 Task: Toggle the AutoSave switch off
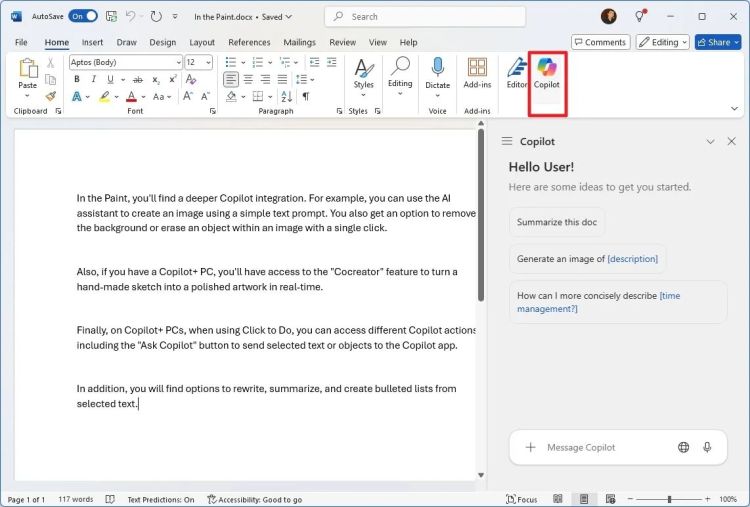(x=83, y=16)
